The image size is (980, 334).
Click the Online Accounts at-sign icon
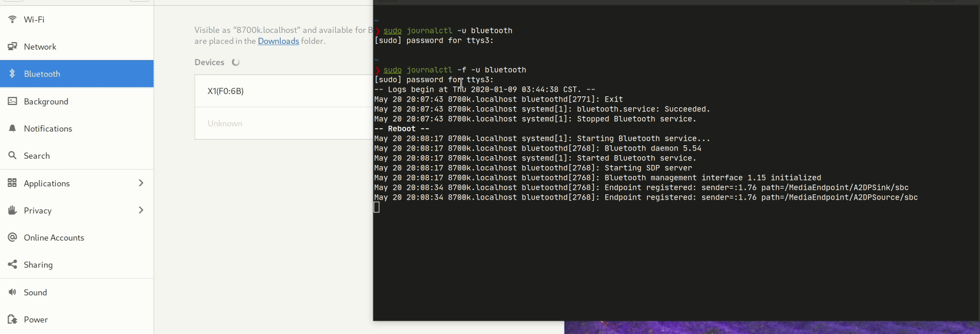coord(12,237)
